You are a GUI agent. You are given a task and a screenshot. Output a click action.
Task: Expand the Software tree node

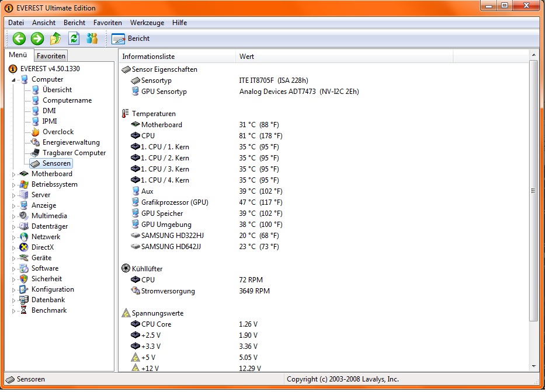tap(13, 268)
